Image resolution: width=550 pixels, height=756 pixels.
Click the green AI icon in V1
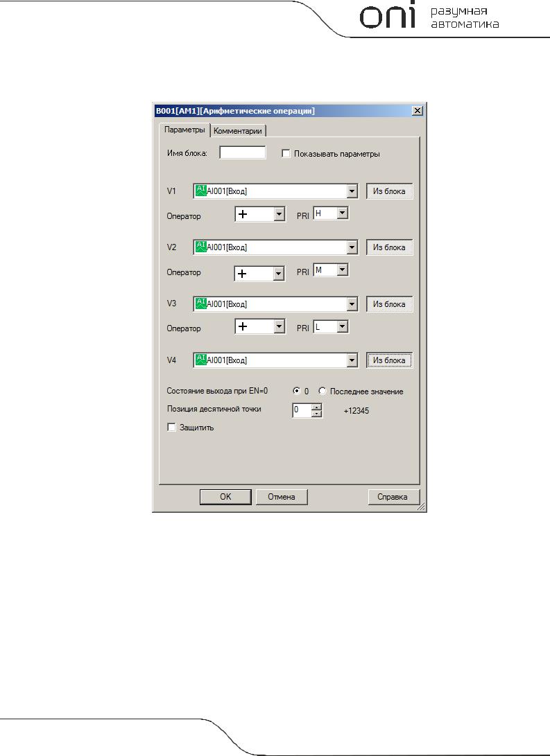click(201, 191)
